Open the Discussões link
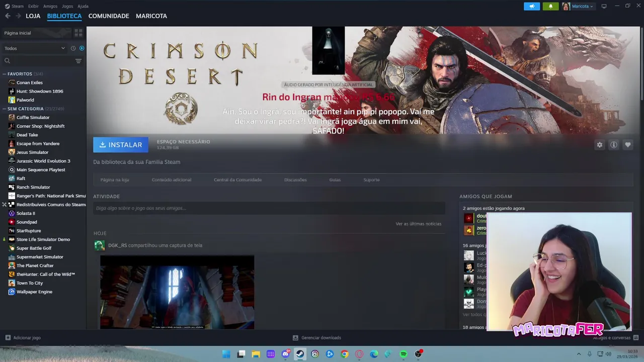 tap(295, 180)
